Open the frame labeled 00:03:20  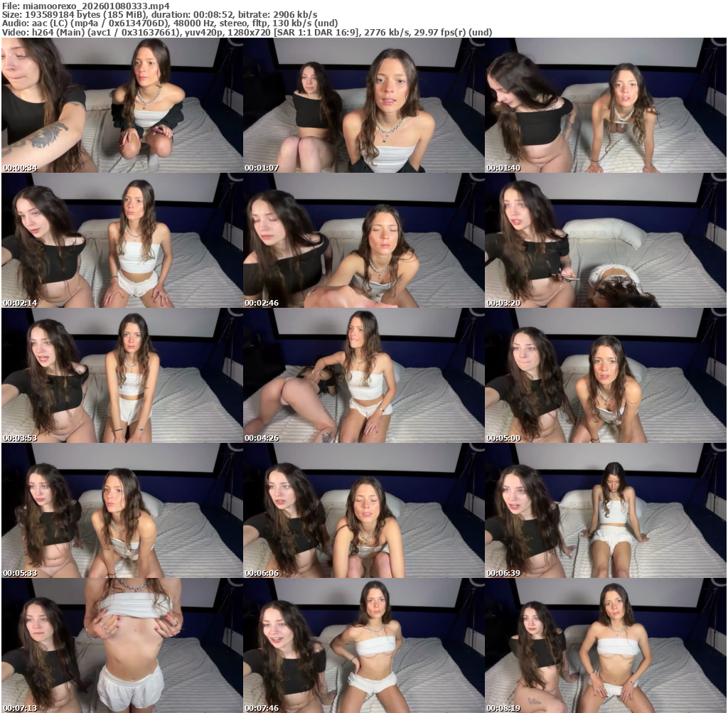pyautogui.click(x=606, y=240)
